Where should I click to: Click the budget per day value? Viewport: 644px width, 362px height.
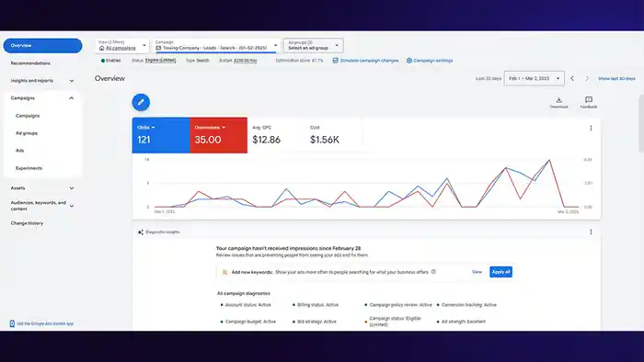246,61
